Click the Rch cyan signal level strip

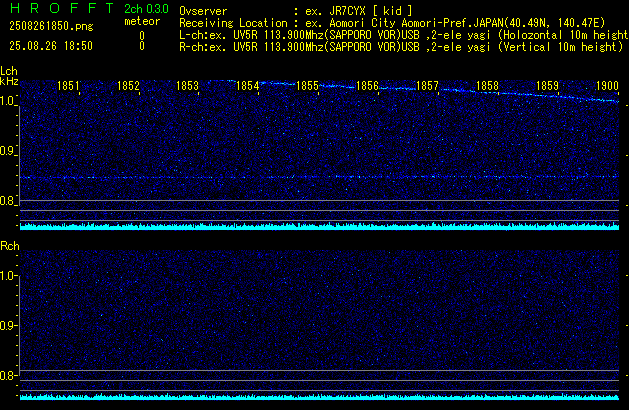pyautogui.click(x=319, y=397)
